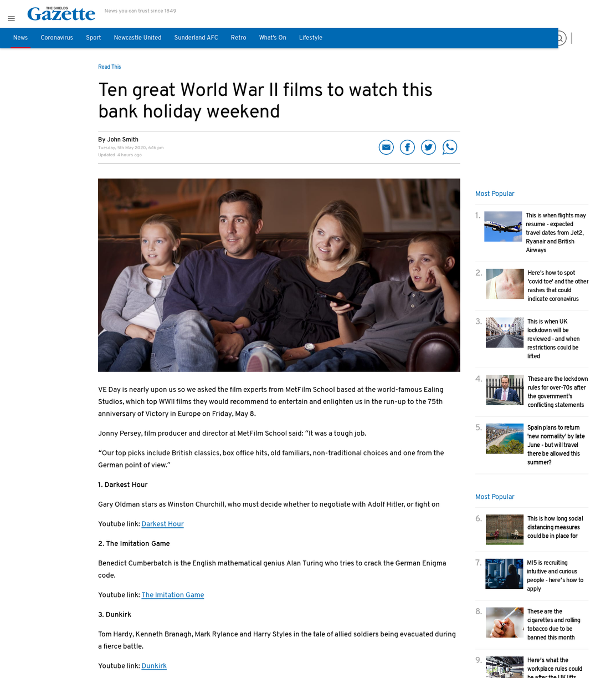Click 'News you can trust since 1849' tagline
Image resolution: width=616 pixels, height=678 pixels.
tap(140, 11)
